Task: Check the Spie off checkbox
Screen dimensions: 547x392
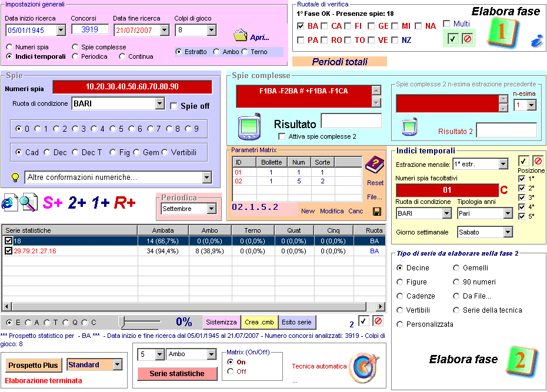Action: (x=174, y=106)
